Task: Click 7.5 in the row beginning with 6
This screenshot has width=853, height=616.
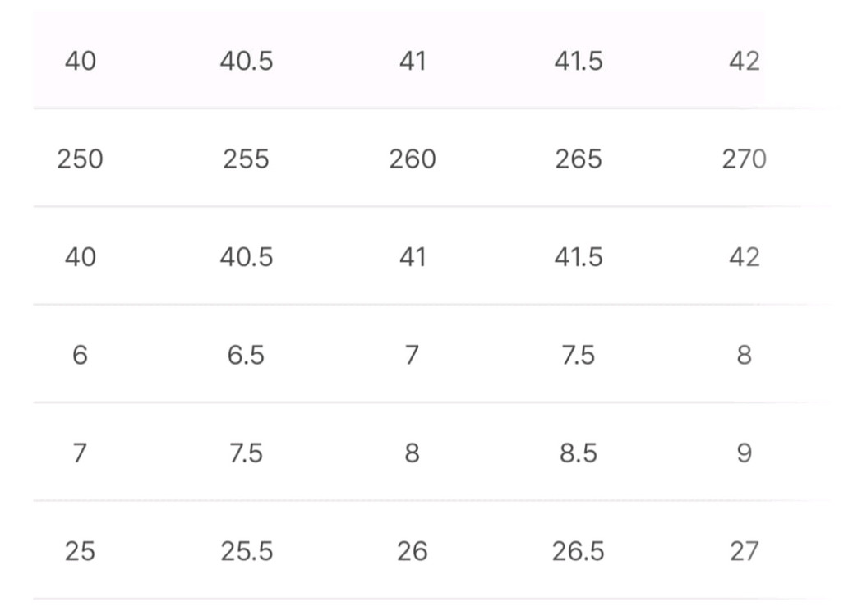Action: click(578, 355)
